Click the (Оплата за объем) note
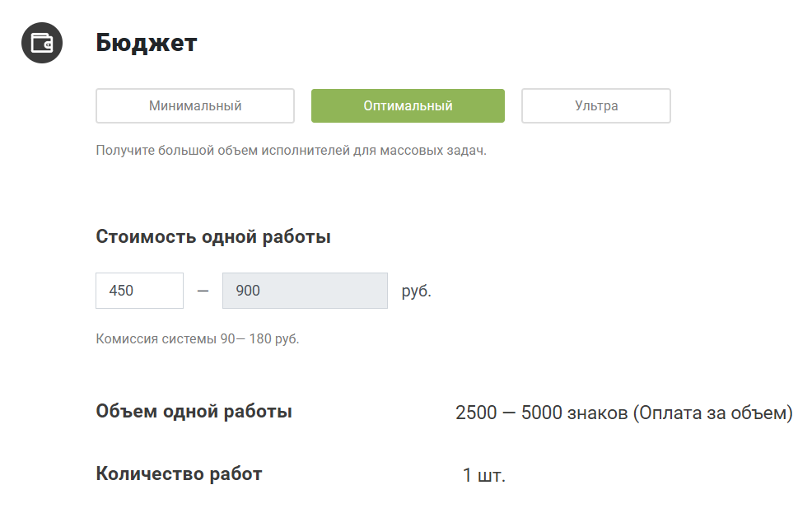Image resolution: width=812 pixels, height=513 pixels. click(712, 413)
